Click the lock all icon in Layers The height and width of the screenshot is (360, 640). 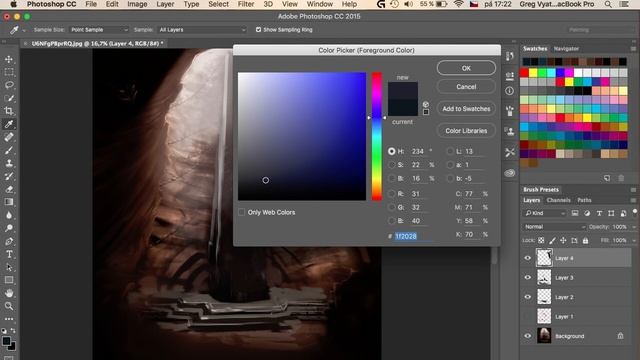[585, 241]
